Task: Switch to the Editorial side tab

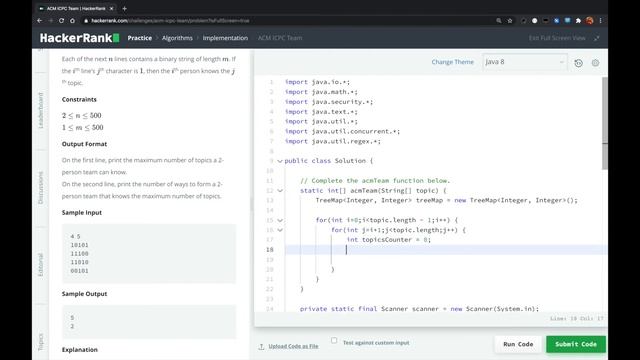Action: (x=40, y=264)
